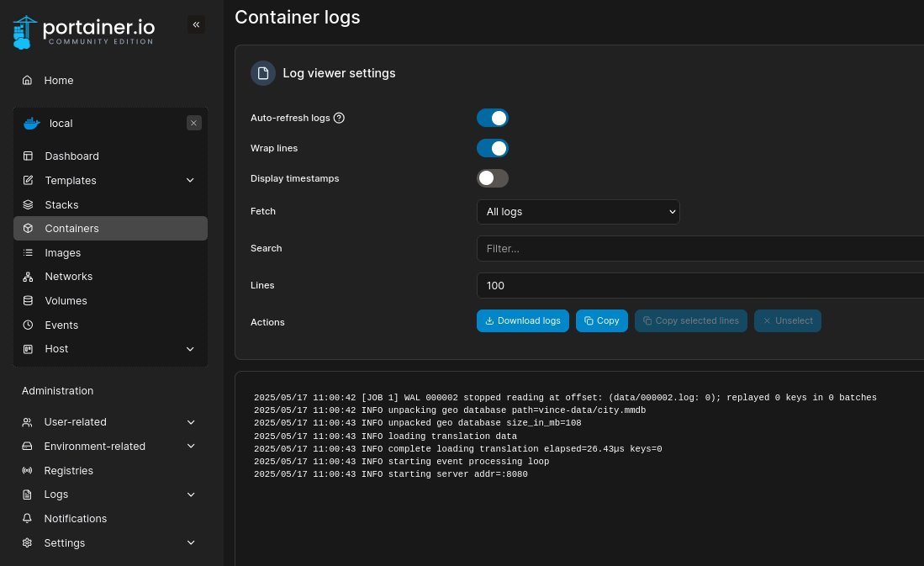Disable the Auto-refresh logs toggle
The height and width of the screenshot is (566, 924).
493,118
